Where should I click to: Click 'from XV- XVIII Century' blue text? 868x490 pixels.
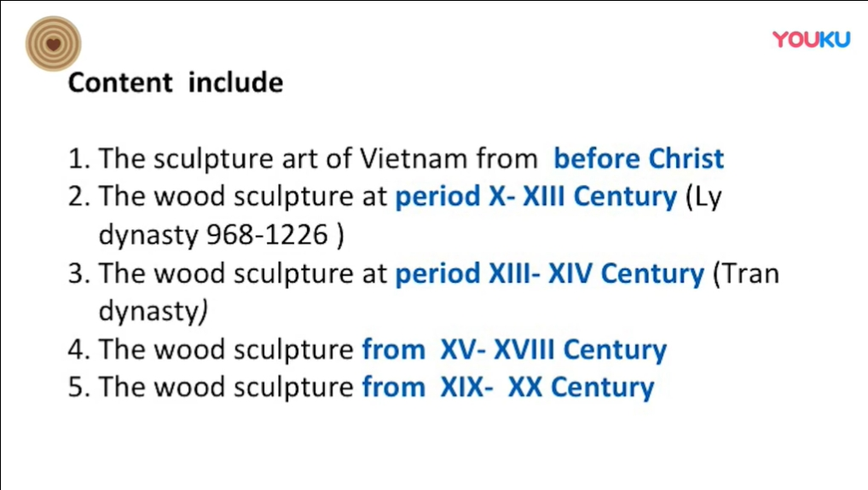(514, 350)
